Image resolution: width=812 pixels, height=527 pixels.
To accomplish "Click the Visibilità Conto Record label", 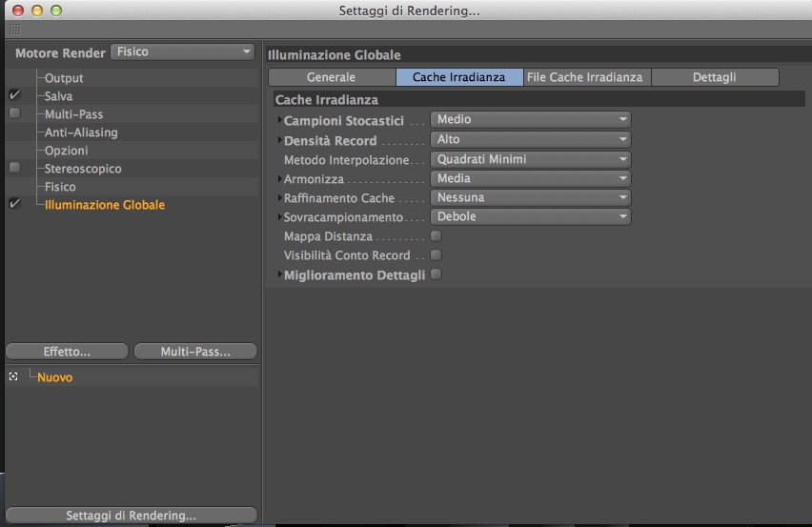I will pyautogui.click(x=347, y=255).
